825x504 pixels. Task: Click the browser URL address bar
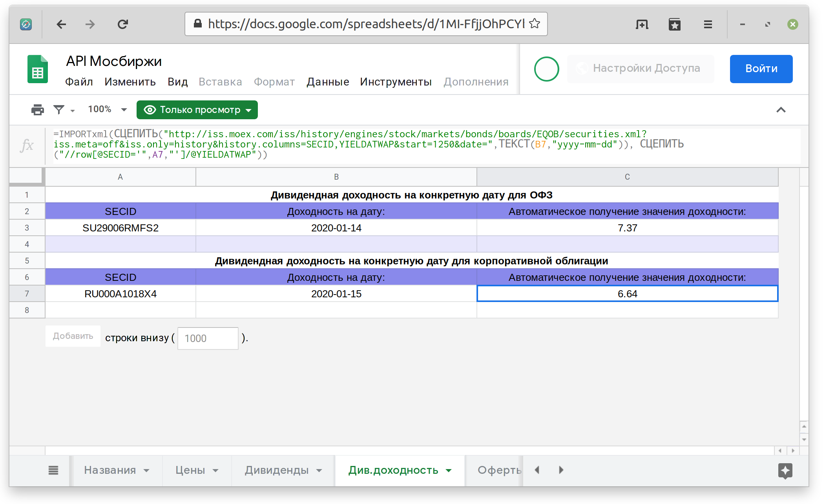click(x=366, y=24)
